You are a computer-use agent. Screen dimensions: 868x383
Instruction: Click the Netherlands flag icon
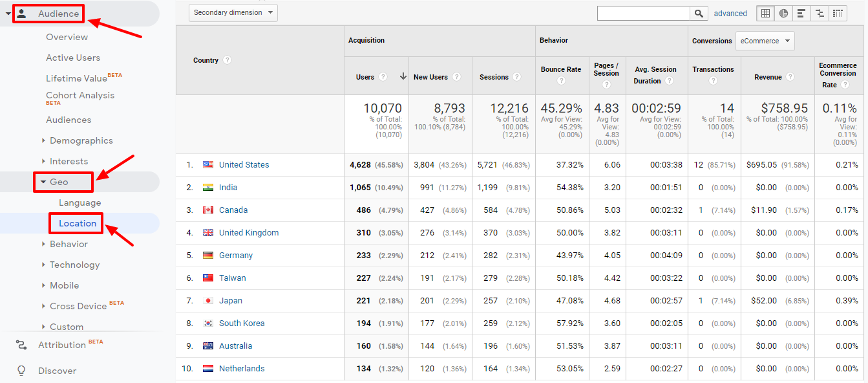point(208,369)
